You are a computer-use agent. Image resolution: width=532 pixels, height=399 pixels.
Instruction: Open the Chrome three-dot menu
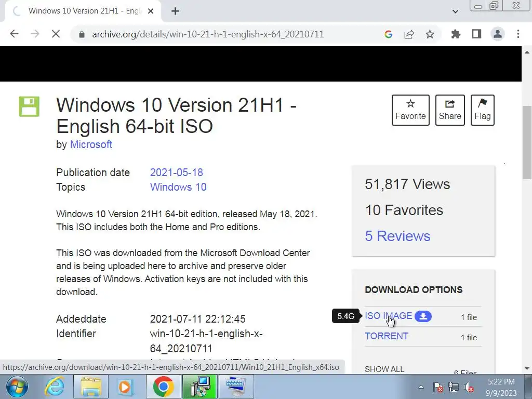point(518,34)
